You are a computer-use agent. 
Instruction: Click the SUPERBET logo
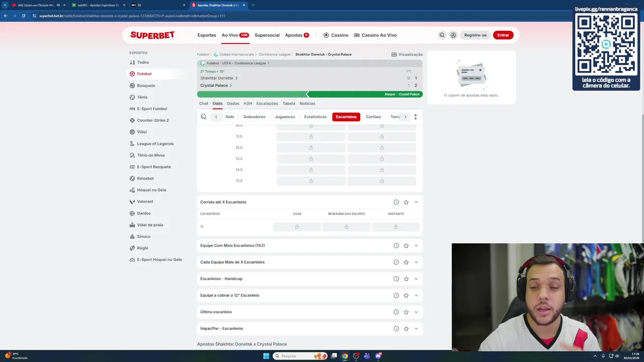click(x=152, y=35)
